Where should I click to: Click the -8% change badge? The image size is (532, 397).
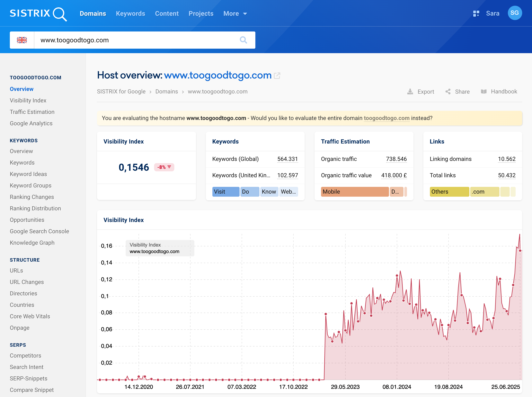click(164, 167)
